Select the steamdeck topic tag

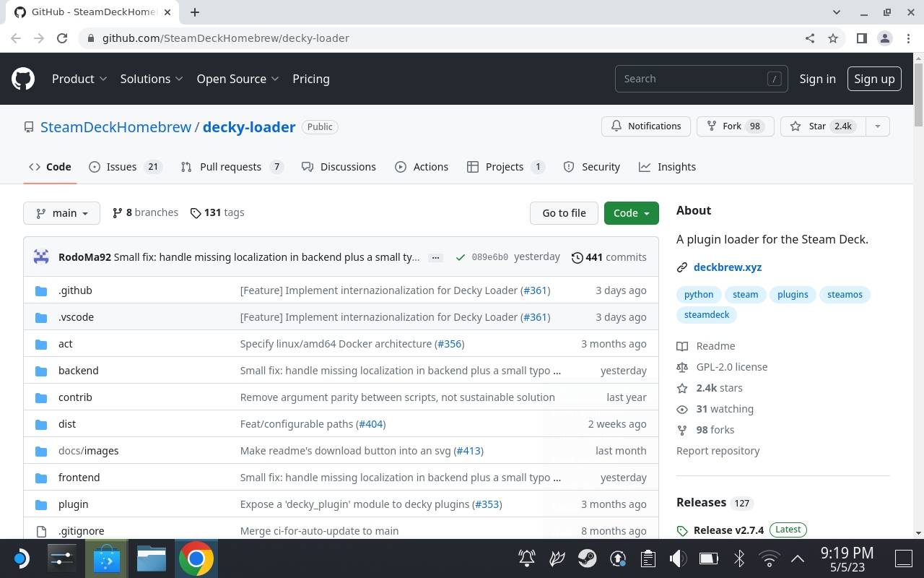coord(707,315)
